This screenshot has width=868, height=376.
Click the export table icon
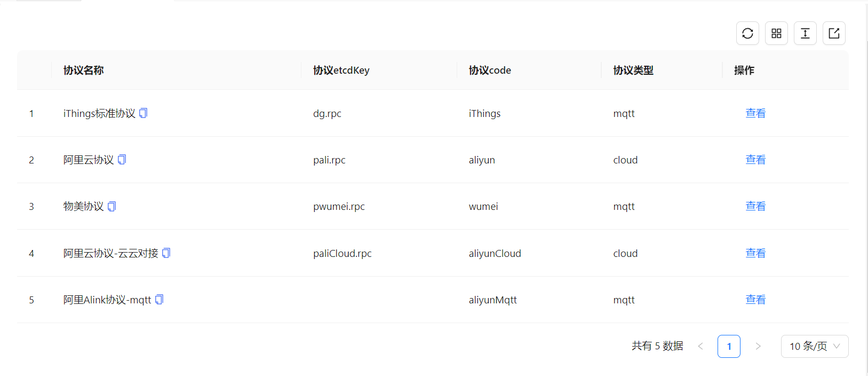pyautogui.click(x=834, y=33)
